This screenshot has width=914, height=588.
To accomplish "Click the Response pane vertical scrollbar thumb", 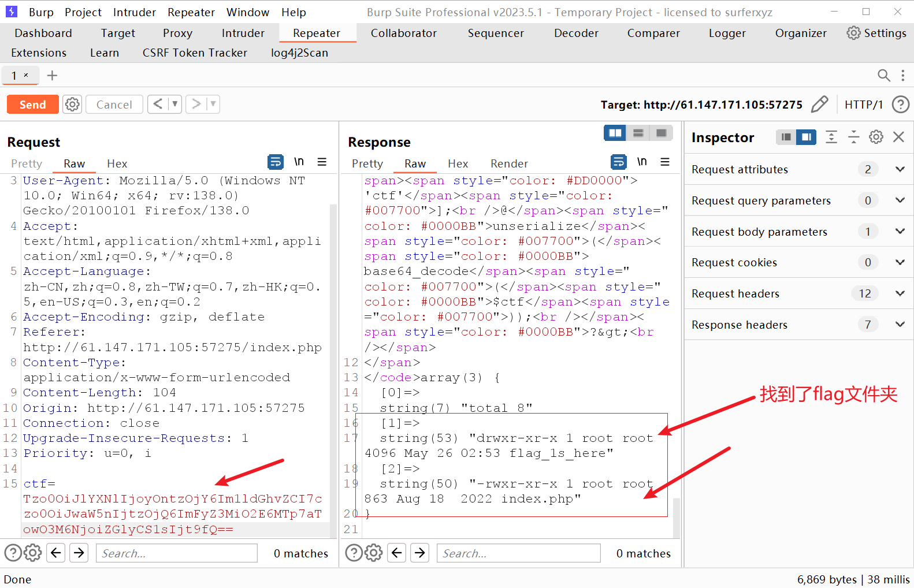I will click(x=677, y=518).
